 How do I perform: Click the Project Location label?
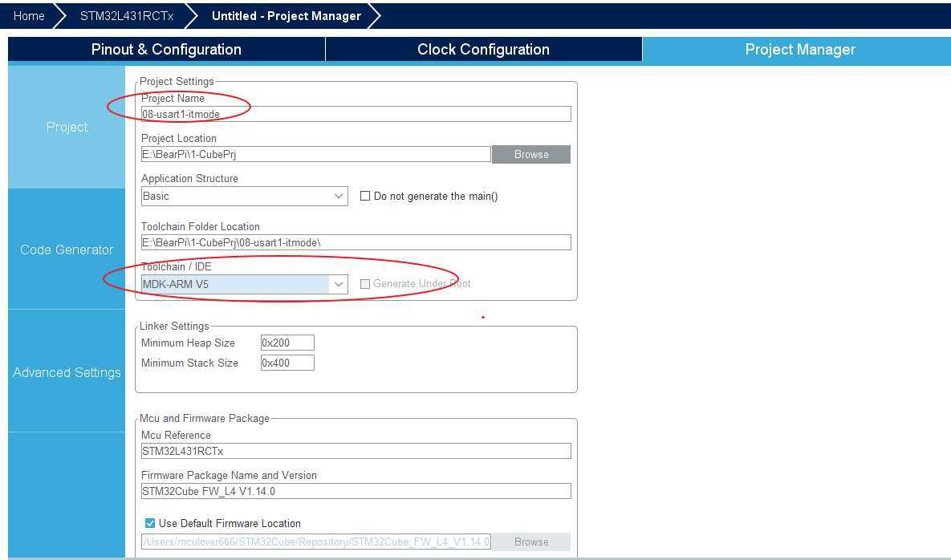coord(179,138)
